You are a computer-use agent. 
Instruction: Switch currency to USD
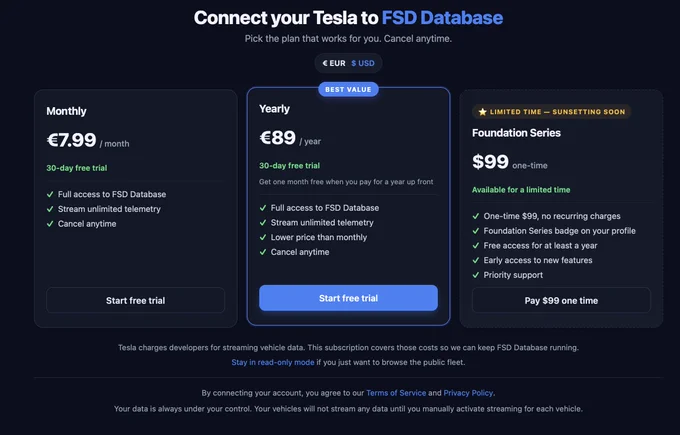(x=363, y=63)
